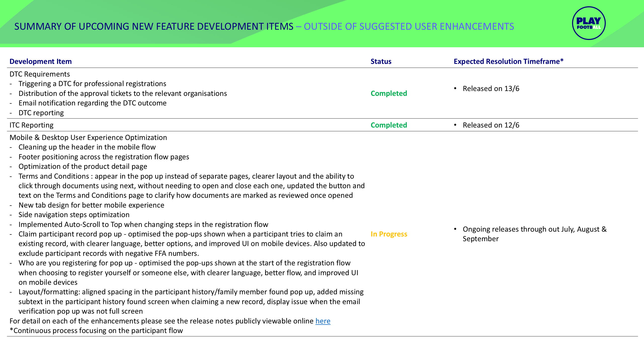Click the 'Continuous process focusing' footnote

pos(96,331)
